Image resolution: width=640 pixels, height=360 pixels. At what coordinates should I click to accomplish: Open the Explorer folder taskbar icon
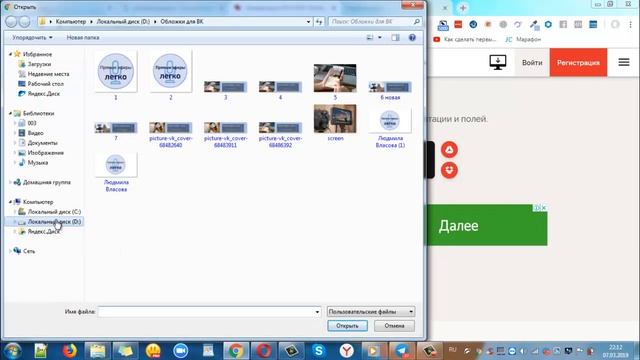tap(97, 351)
